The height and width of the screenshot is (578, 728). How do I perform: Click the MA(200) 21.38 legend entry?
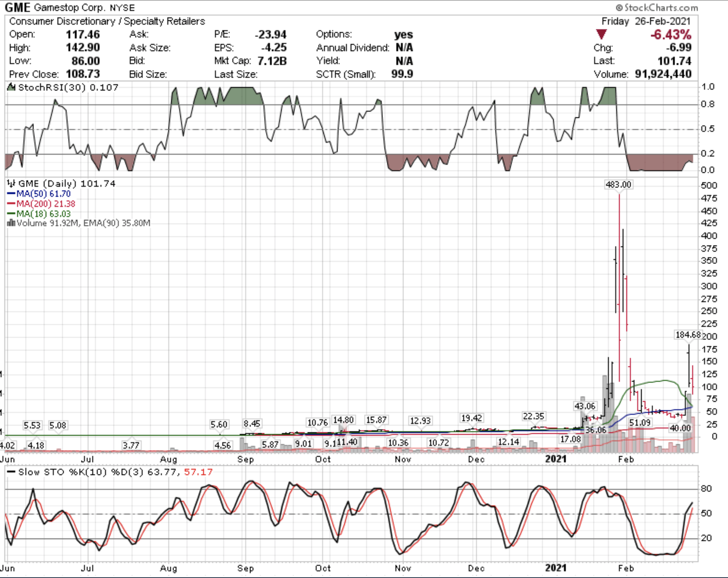coord(46,204)
